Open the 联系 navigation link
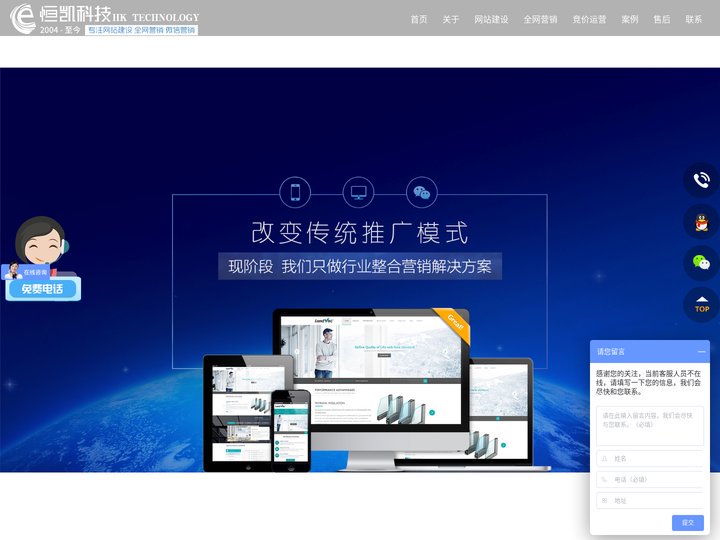The height and width of the screenshot is (540, 720). point(694,19)
